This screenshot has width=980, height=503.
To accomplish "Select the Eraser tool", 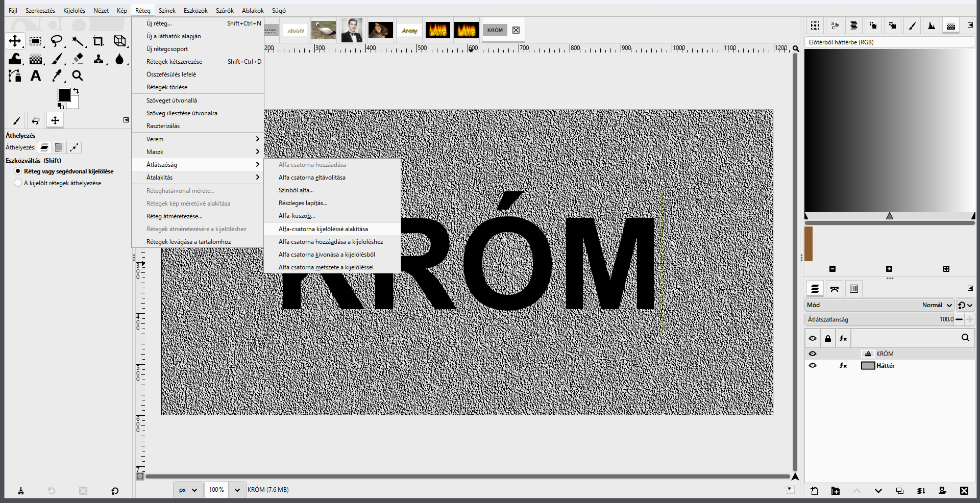I will point(78,59).
